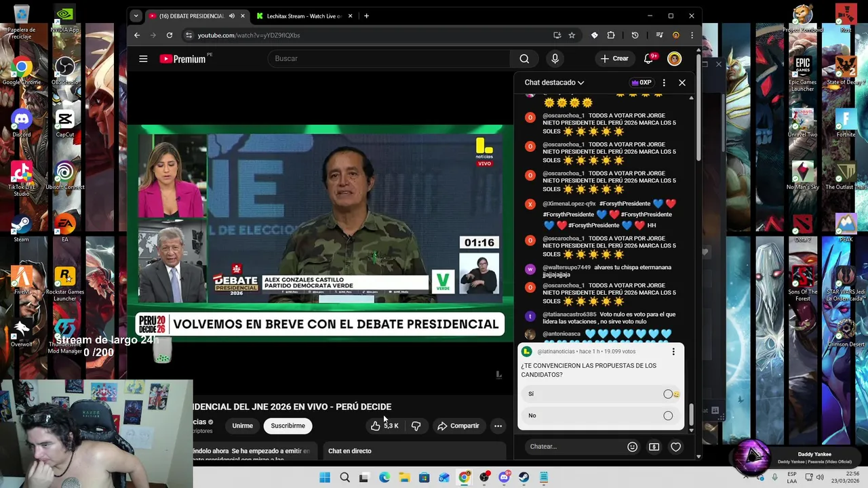Open OBS Studio desktop shortcut
This screenshot has width=868, height=488.
64,70
